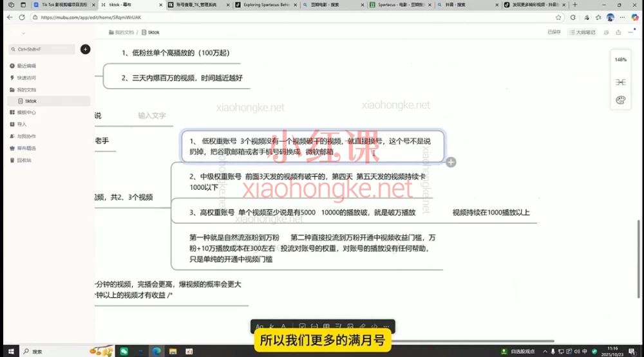The height and width of the screenshot is (357, 644).
Task: Click the 输入文字 placeholder node
Action: click(x=152, y=116)
